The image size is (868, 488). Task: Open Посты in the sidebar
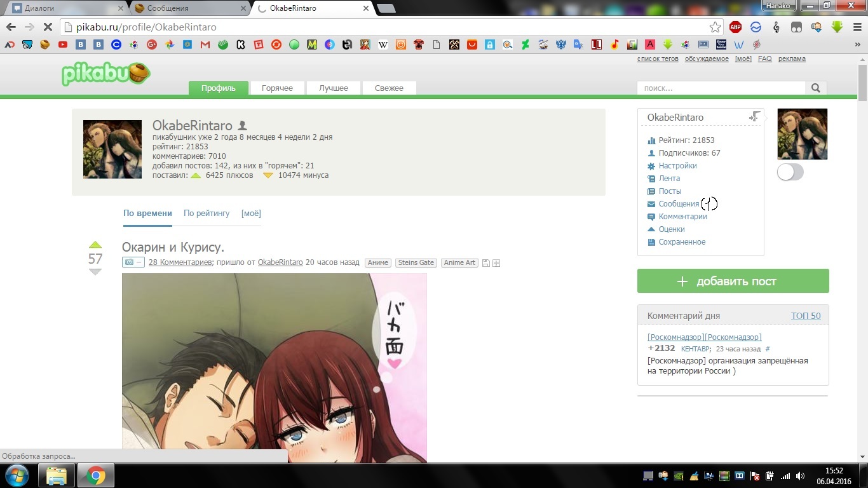670,191
